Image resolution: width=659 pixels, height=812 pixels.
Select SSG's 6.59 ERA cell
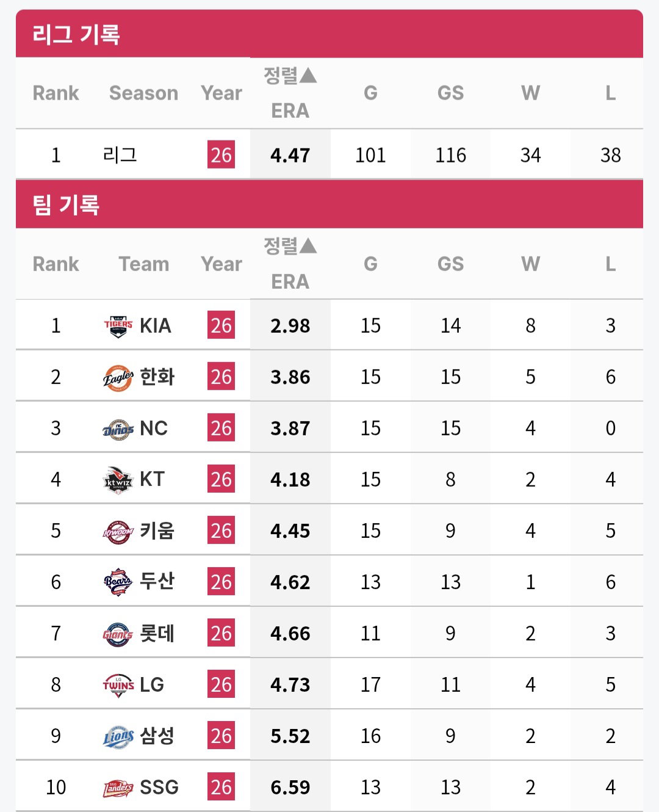290,787
